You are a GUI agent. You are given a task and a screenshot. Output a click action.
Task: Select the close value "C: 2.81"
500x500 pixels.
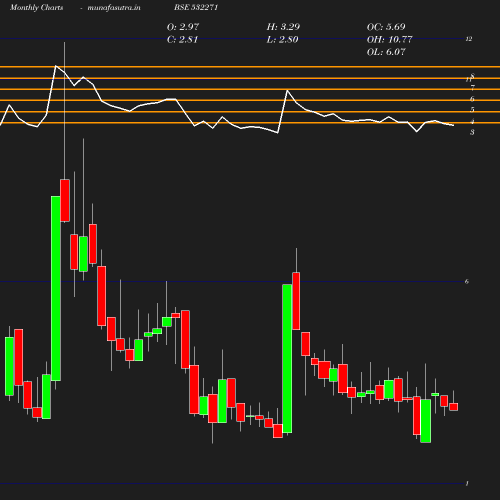pos(182,39)
